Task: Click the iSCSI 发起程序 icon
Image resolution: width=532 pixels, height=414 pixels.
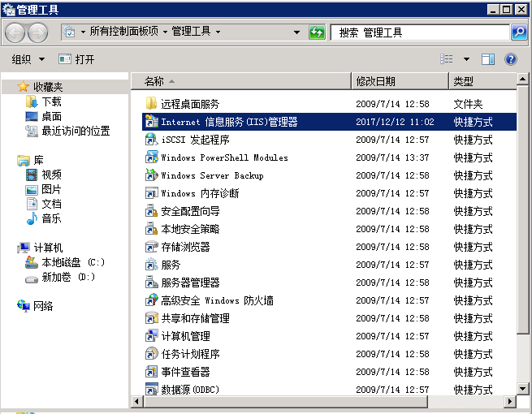Action: [x=151, y=140]
